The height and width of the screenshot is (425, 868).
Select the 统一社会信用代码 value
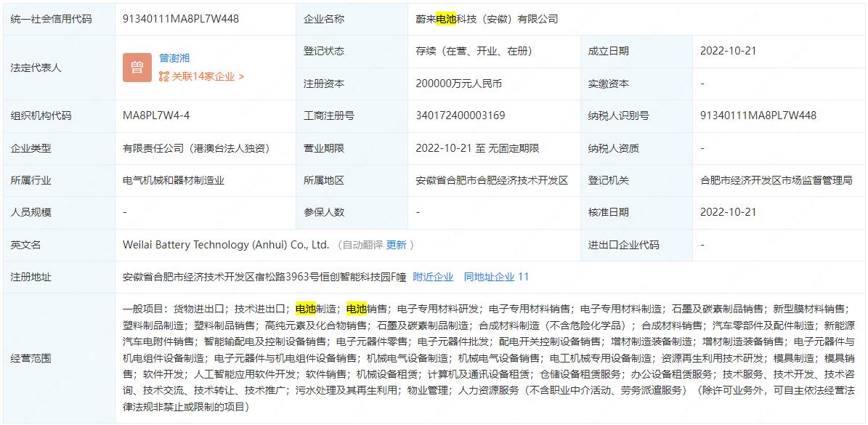[181, 19]
